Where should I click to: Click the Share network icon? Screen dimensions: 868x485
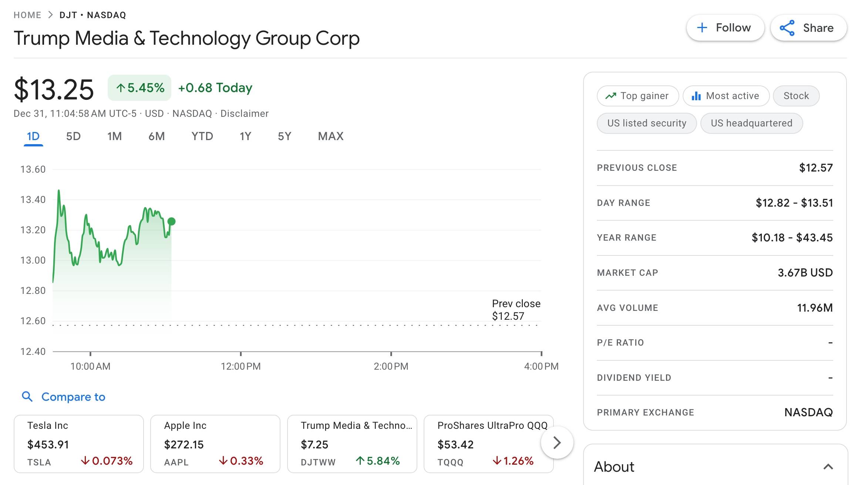(787, 28)
